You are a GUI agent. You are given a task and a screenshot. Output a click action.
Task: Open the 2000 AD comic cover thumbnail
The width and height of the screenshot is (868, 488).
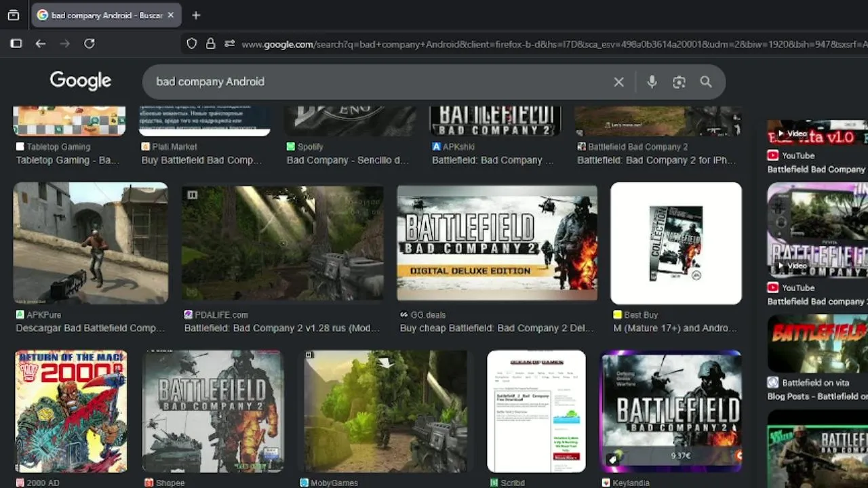click(x=71, y=411)
